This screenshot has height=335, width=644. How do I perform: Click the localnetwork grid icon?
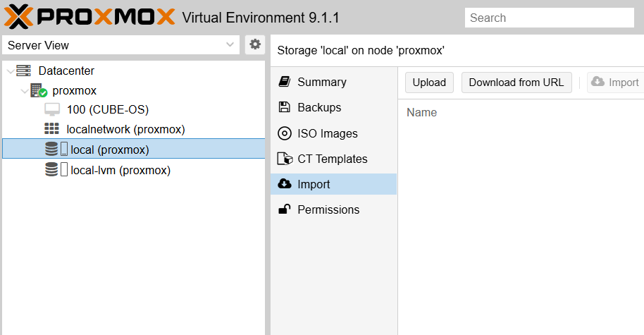coord(51,129)
